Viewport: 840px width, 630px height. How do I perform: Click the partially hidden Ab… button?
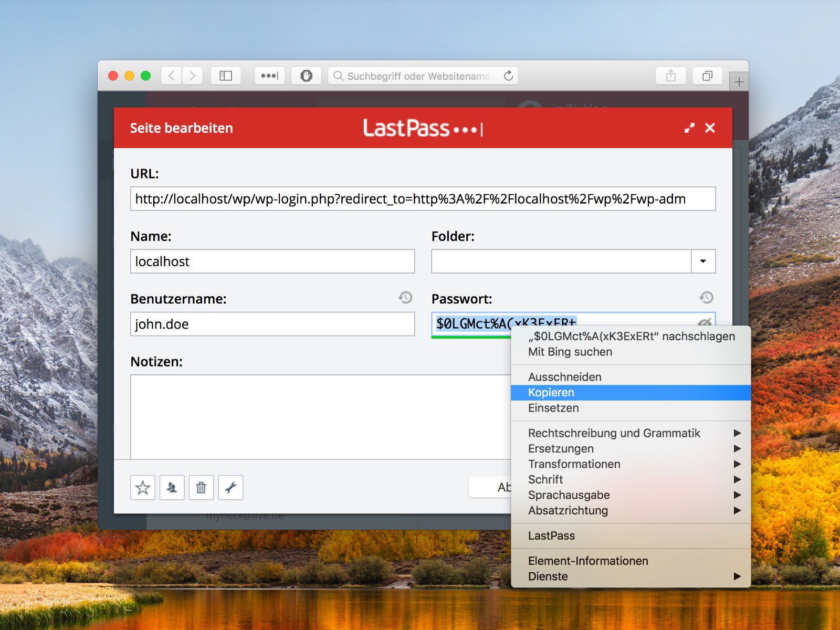click(x=490, y=487)
